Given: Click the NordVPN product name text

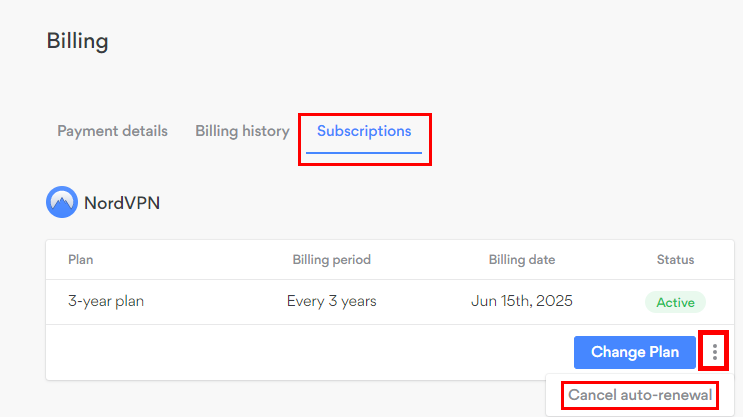Looking at the screenshot, I should click(x=122, y=203).
